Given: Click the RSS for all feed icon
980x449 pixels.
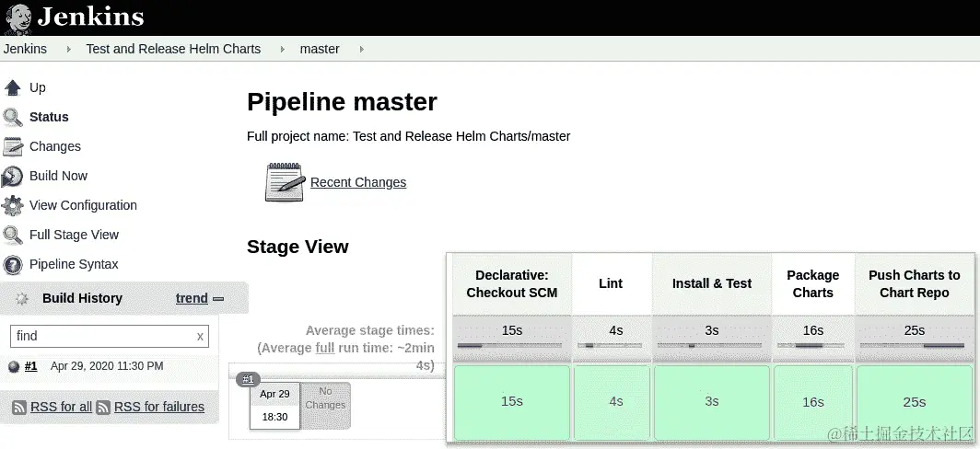Looking at the screenshot, I should pyautogui.click(x=19, y=408).
